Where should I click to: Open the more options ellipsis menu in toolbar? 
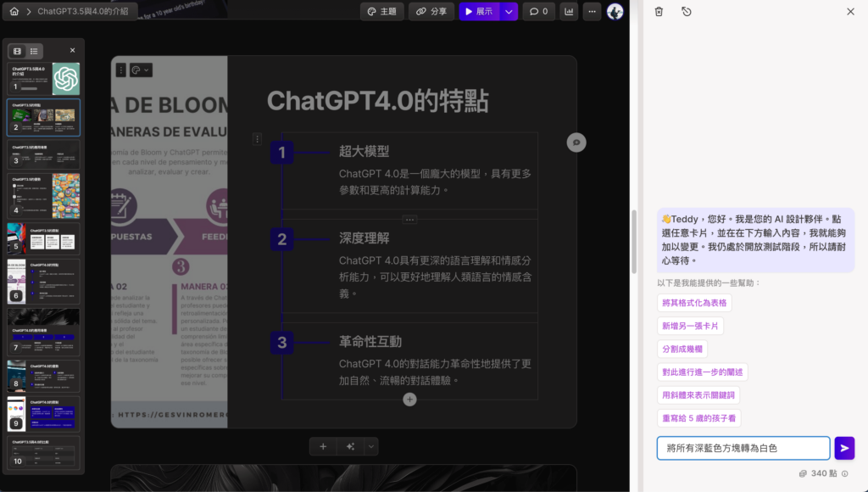[593, 12]
